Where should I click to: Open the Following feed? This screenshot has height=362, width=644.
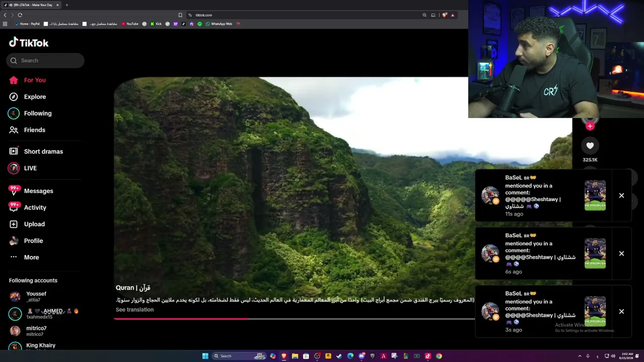[30, 113]
